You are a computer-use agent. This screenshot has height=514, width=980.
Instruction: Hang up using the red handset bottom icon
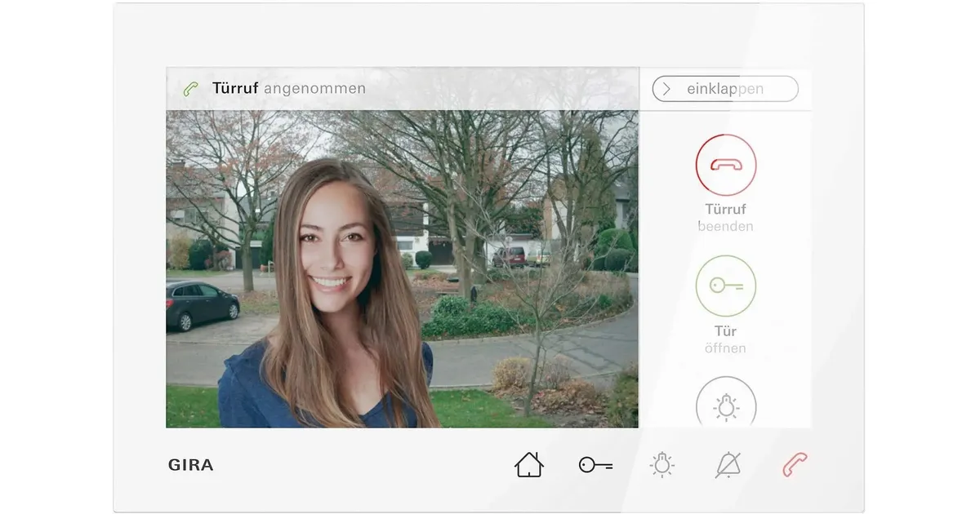pos(795,464)
